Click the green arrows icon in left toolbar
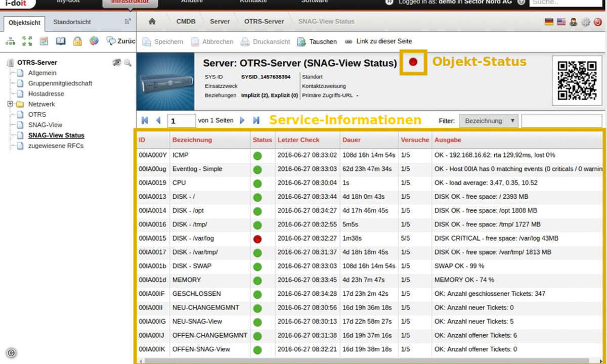The height and width of the screenshot is (364, 607). [x=27, y=41]
